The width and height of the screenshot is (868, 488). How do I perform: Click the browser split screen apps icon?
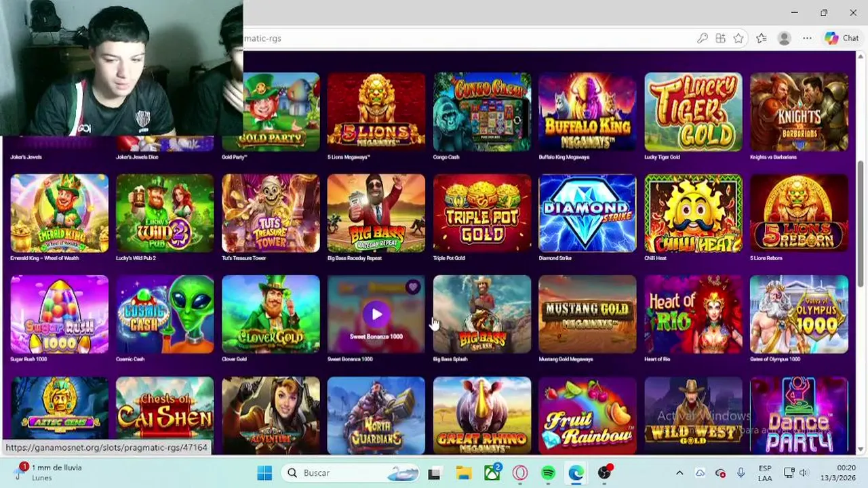720,39
